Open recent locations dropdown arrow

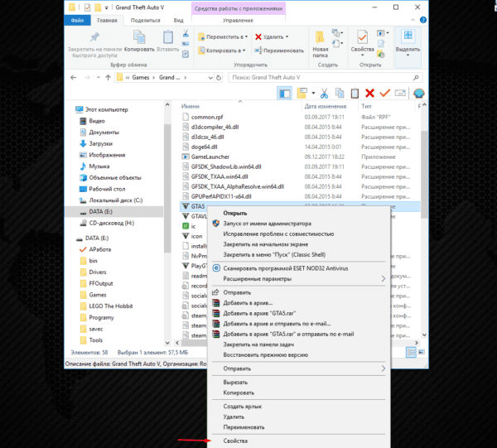pyautogui.click(x=99, y=77)
